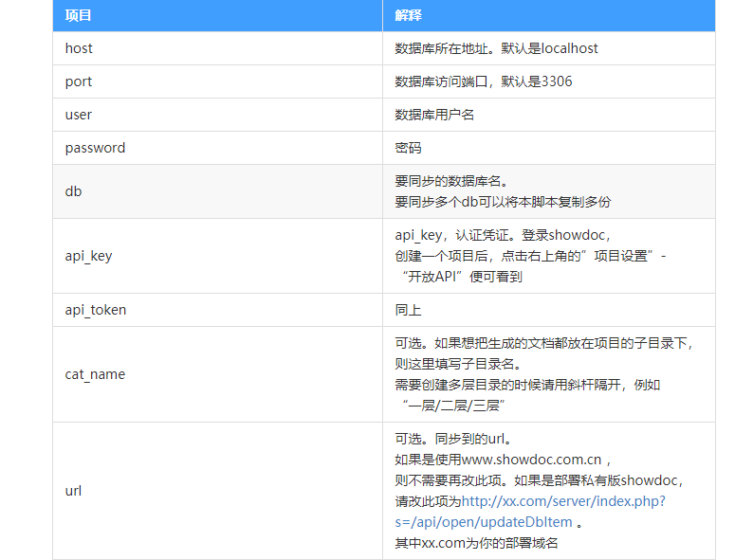Viewport: 753px width, 560px height.
Task: Click line 要同步多个db可以将本脚本复制多份
Action: [503, 202]
